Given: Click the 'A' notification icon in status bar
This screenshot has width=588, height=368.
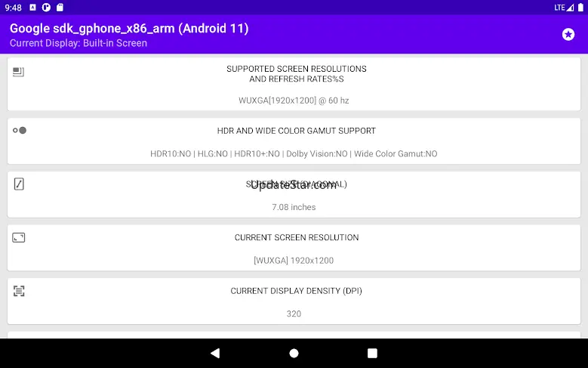Looking at the screenshot, I should pos(32,7).
